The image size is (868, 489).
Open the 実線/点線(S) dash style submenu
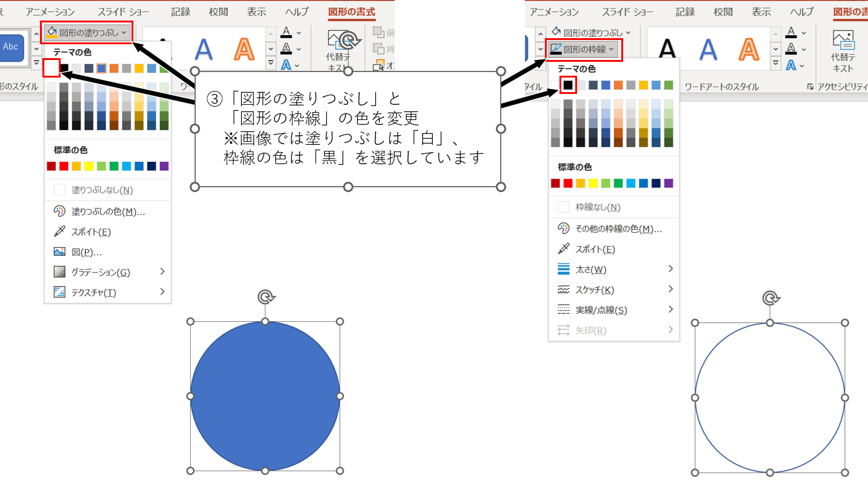pyautogui.click(x=613, y=310)
